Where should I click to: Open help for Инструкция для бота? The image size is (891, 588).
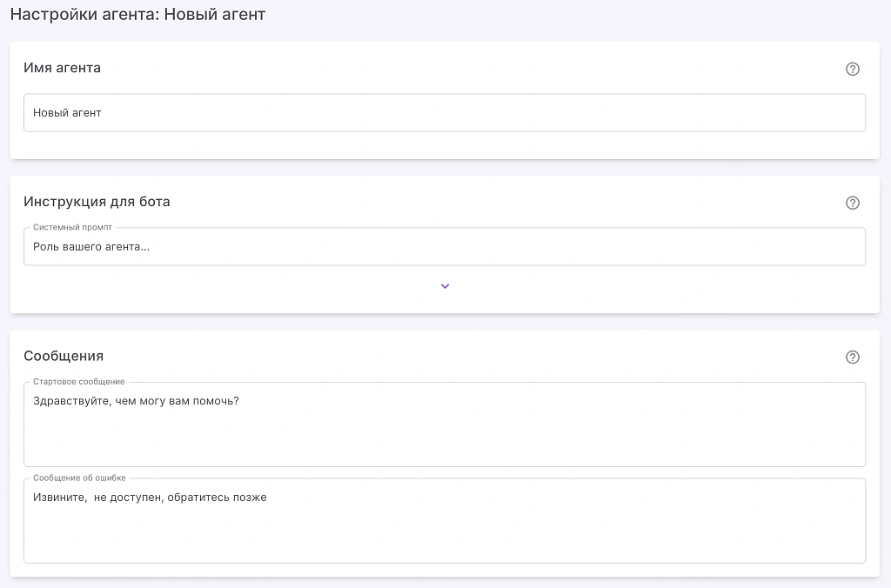click(x=853, y=204)
